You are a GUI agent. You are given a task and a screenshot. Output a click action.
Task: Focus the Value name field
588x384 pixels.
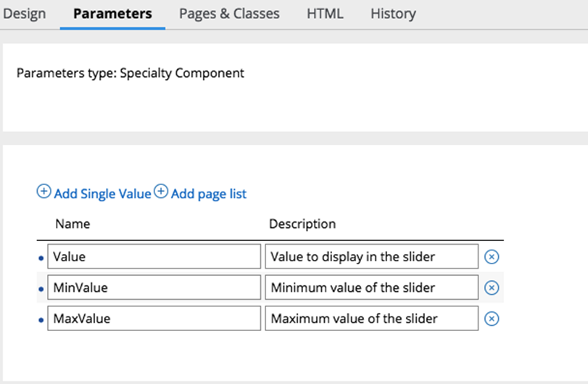pos(154,256)
